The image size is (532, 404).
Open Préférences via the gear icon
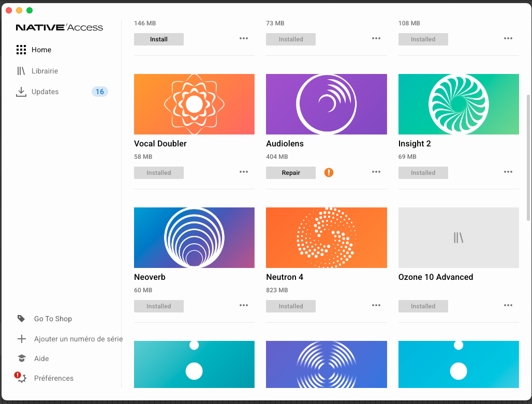point(22,379)
